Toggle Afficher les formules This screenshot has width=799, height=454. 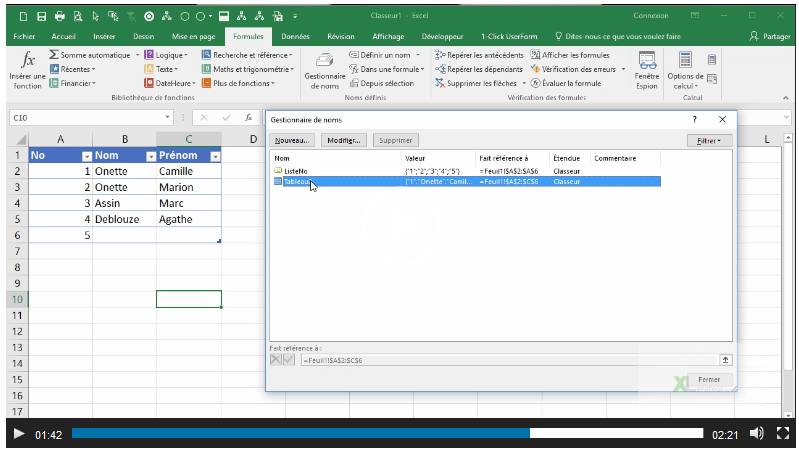coord(570,55)
